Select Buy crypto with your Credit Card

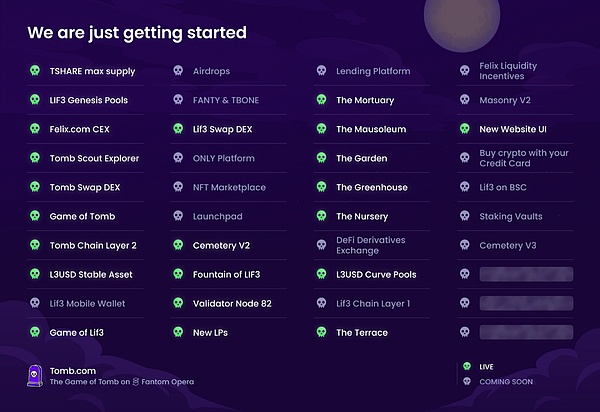click(x=524, y=158)
